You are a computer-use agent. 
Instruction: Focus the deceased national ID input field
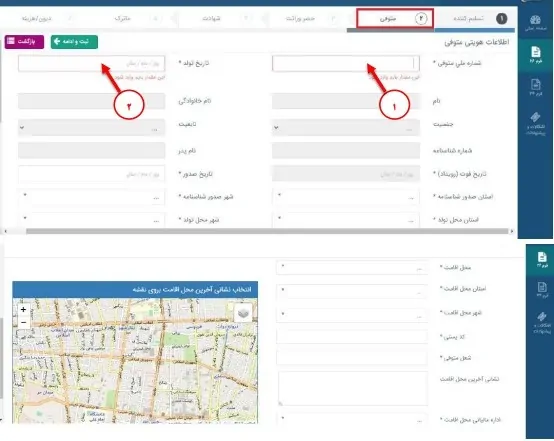346,64
